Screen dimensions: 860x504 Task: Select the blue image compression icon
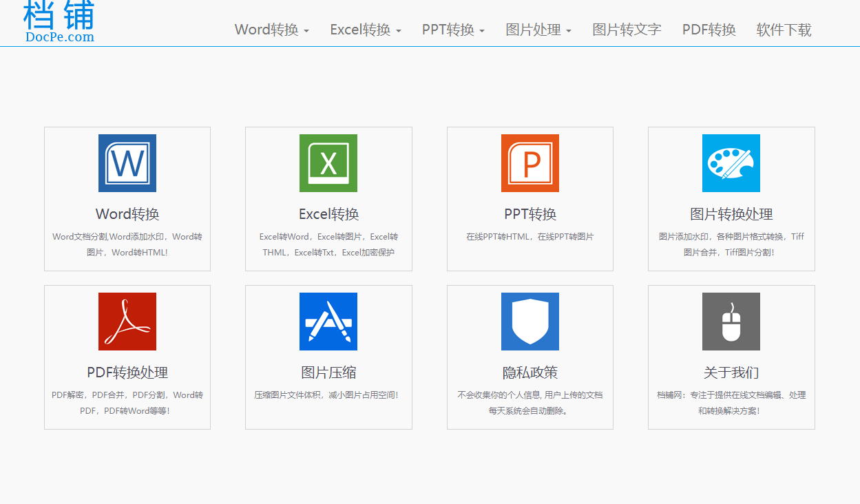click(328, 322)
